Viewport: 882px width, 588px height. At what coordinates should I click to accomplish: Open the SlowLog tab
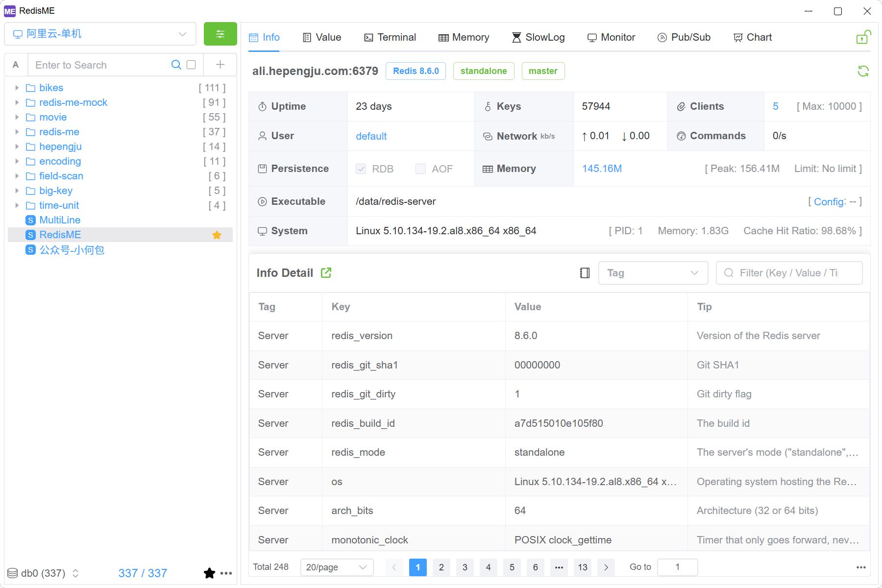(x=538, y=37)
